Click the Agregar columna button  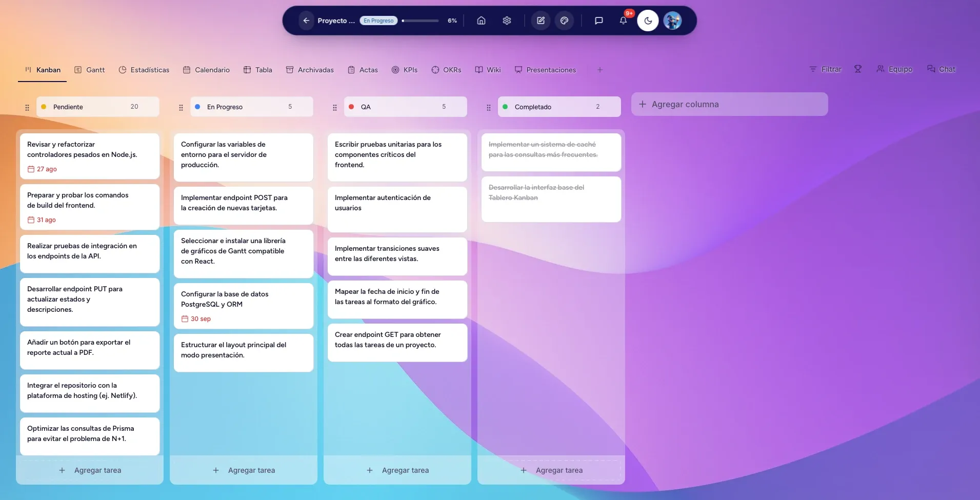tap(729, 104)
